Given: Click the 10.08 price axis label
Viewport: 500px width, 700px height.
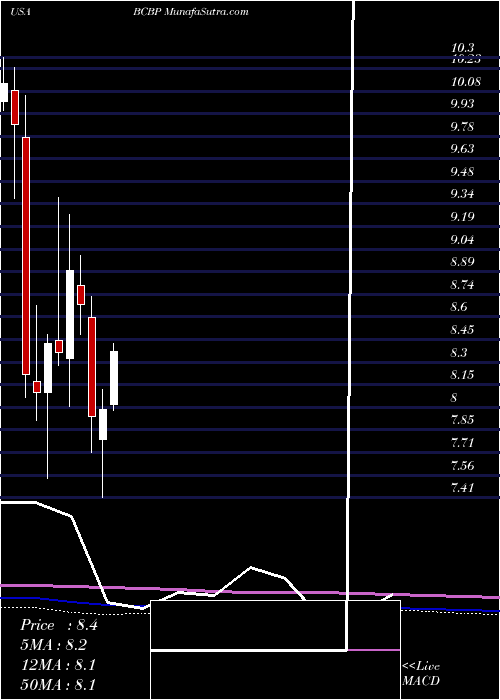Looking at the screenshot, I should (x=466, y=82).
